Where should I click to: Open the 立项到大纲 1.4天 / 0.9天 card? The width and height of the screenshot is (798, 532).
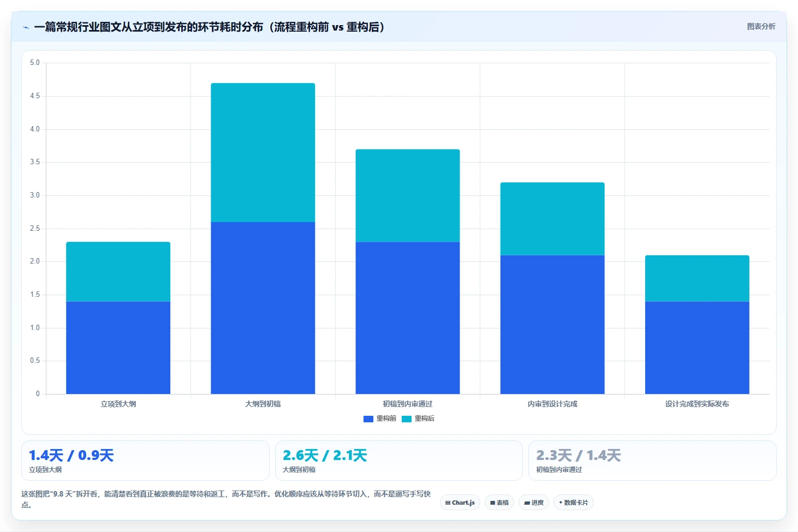point(145,461)
